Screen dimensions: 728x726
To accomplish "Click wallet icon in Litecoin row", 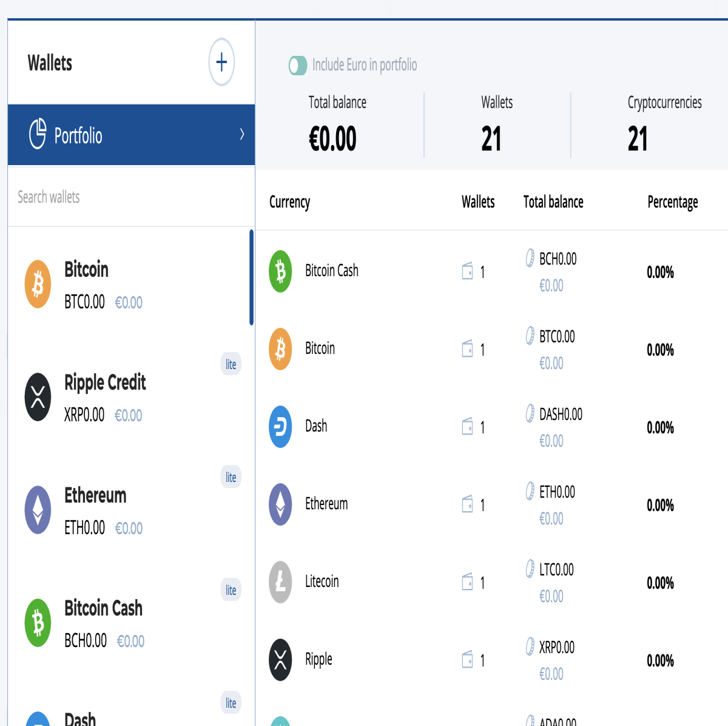I will point(467,582).
